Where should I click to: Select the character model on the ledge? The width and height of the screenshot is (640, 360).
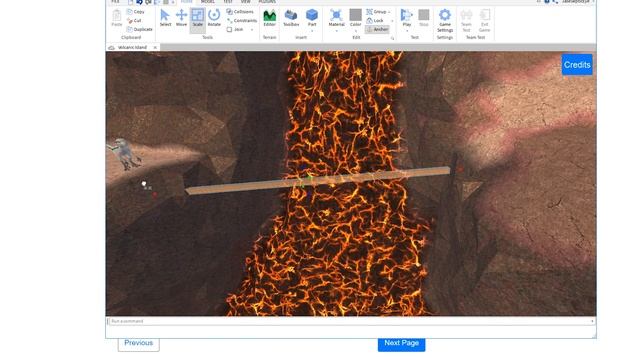124,153
